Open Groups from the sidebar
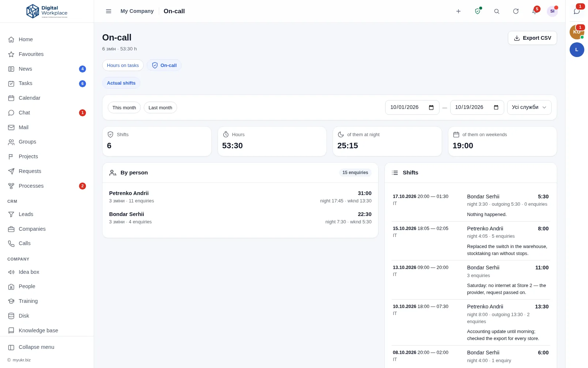 click(47, 142)
